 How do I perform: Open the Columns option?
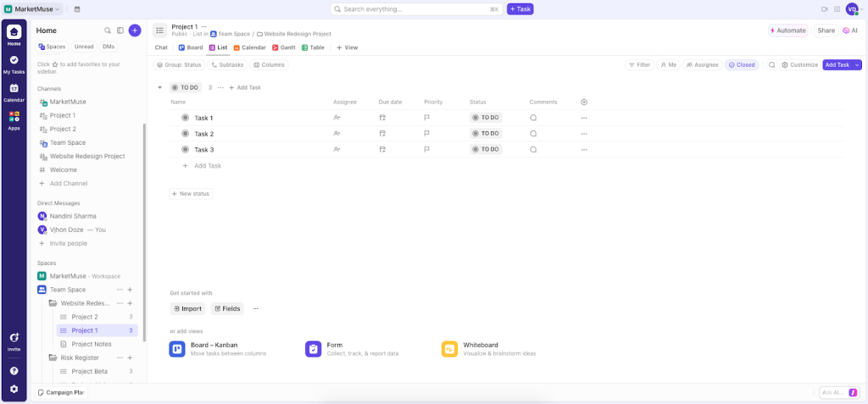269,64
